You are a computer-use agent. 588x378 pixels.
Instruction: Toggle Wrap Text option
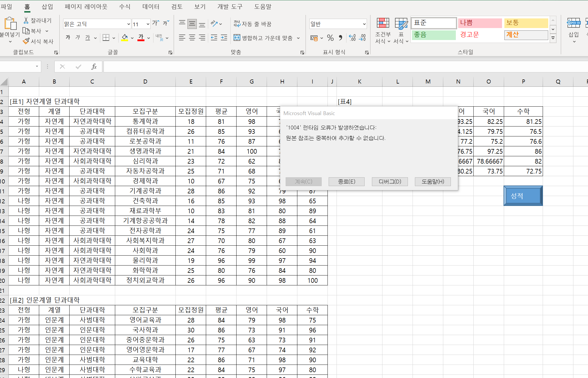pos(252,24)
